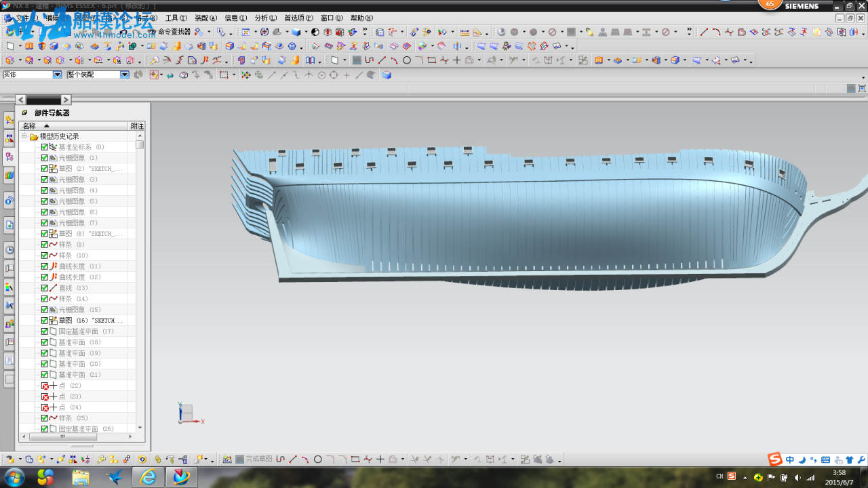This screenshot has width=868, height=488.
Task: Select 样条 (14) tree entry
Action: pyautogui.click(x=73, y=299)
